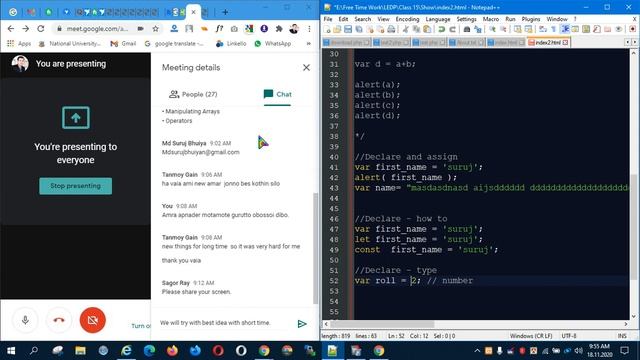Click Notepad++ Paste toolbar icon

427,29
